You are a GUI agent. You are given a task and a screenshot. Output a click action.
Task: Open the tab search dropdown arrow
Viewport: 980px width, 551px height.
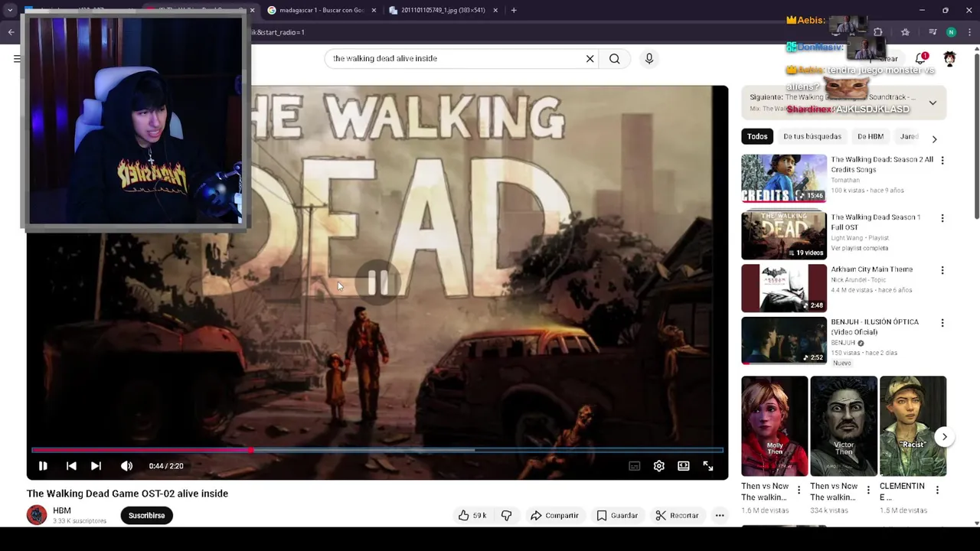[10, 10]
